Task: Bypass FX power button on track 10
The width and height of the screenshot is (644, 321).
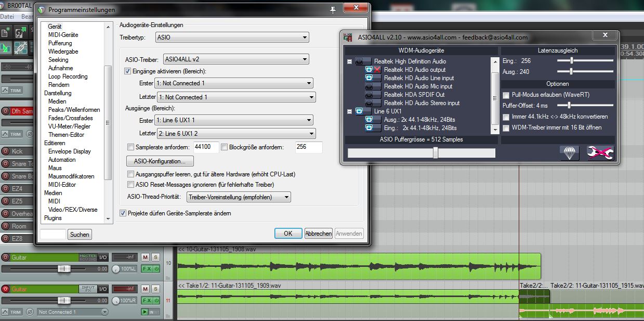Action: (x=156, y=269)
